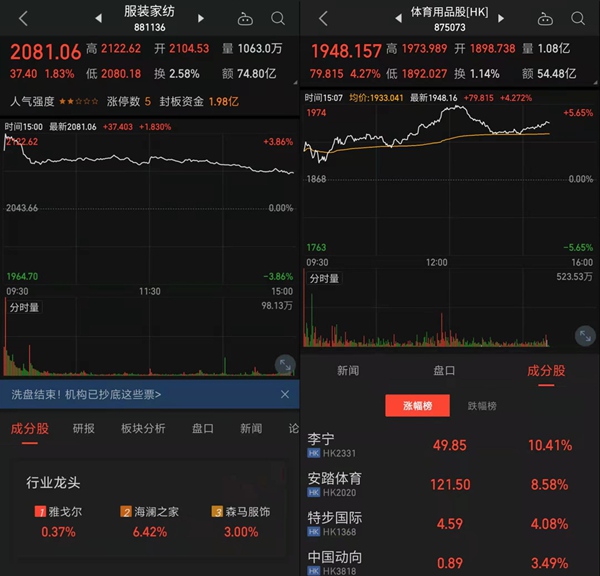
Task: Open industry leader 雅戈尔
Action: point(58,521)
